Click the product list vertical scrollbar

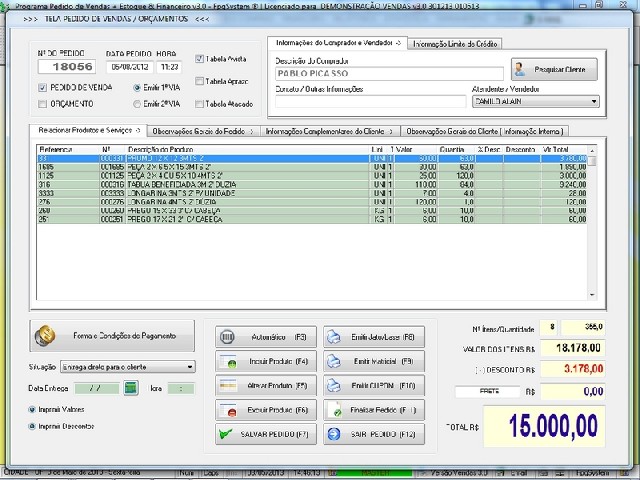[x=594, y=230]
